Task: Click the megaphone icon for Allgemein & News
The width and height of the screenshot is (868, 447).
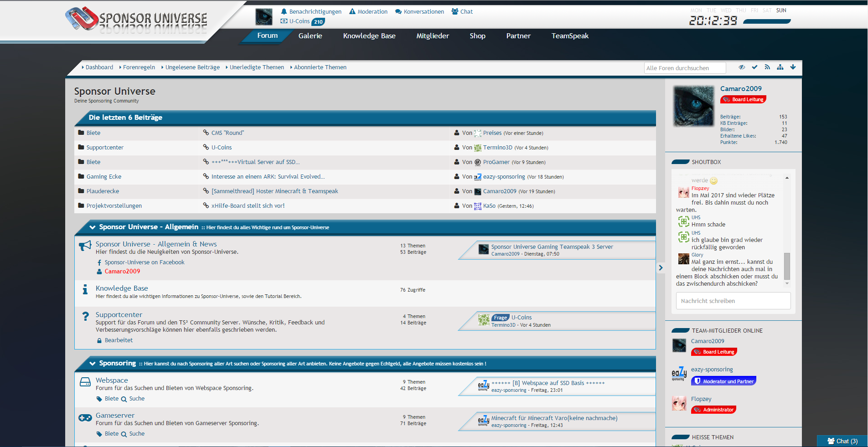Action: click(x=85, y=246)
